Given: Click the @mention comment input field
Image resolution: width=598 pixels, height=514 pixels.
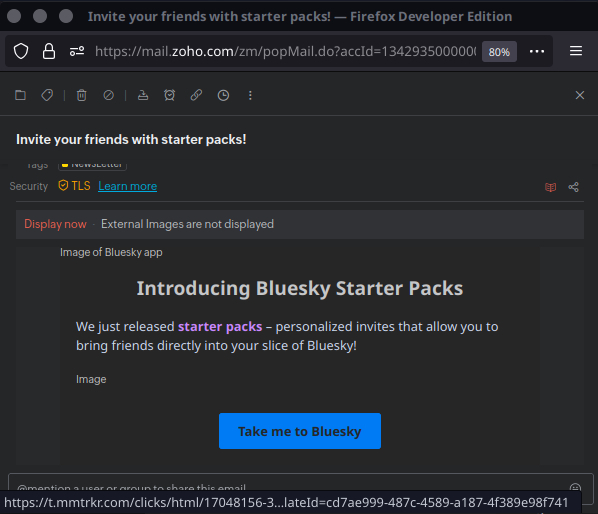Looking at the screenshot, I should pyautogui.click(x=290, y=483).
